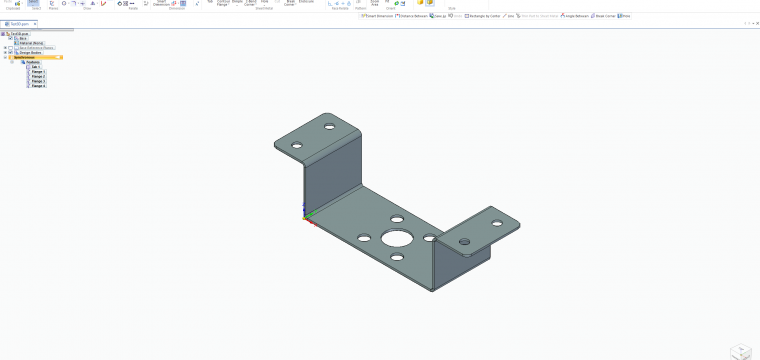Select the Contour Flange command

223,3
